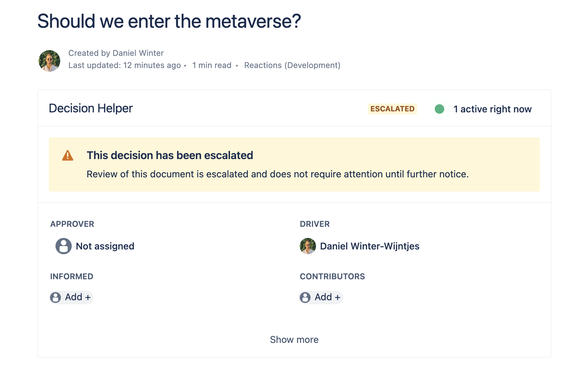The width and height of the screenshot is (588, 373).
Task: Open the Reactions (Development) link
Action: 292,65
